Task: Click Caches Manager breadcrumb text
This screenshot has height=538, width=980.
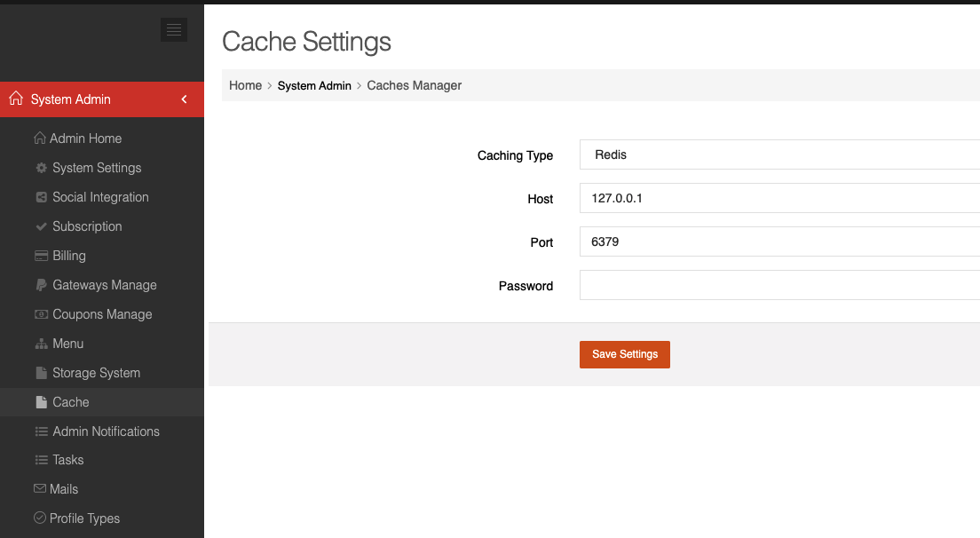Action: click(x=414, y=85)
